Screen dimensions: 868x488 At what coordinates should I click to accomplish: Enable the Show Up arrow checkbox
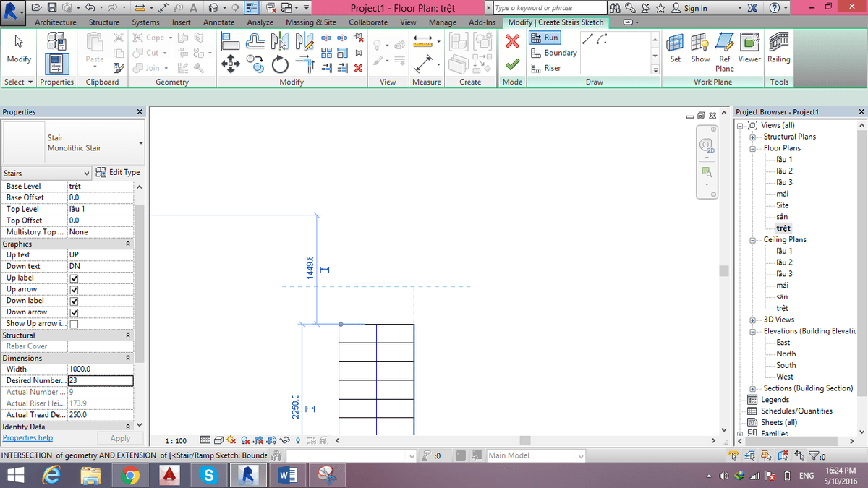(x=74, y=324)
